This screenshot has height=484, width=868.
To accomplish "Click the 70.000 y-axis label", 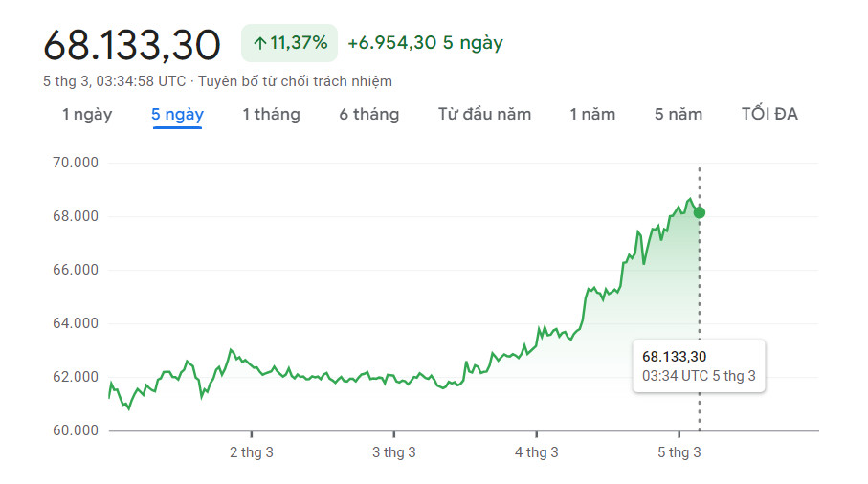I will pos(76,163).
